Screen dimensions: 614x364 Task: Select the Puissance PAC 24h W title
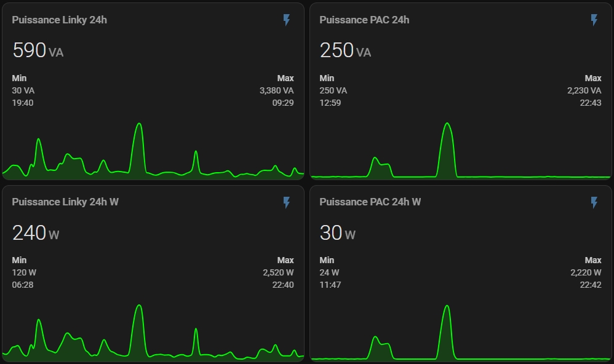[370, 202]
